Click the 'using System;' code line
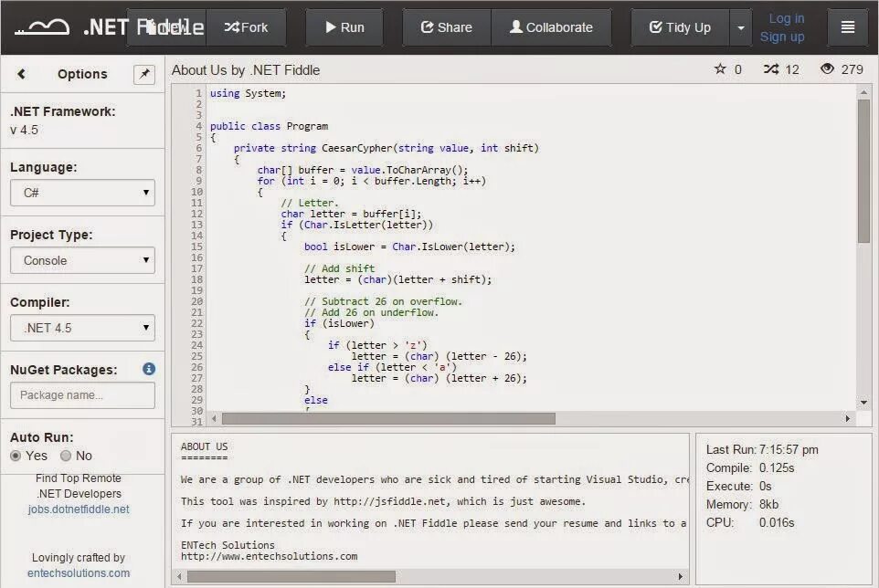 click(248, 93)
